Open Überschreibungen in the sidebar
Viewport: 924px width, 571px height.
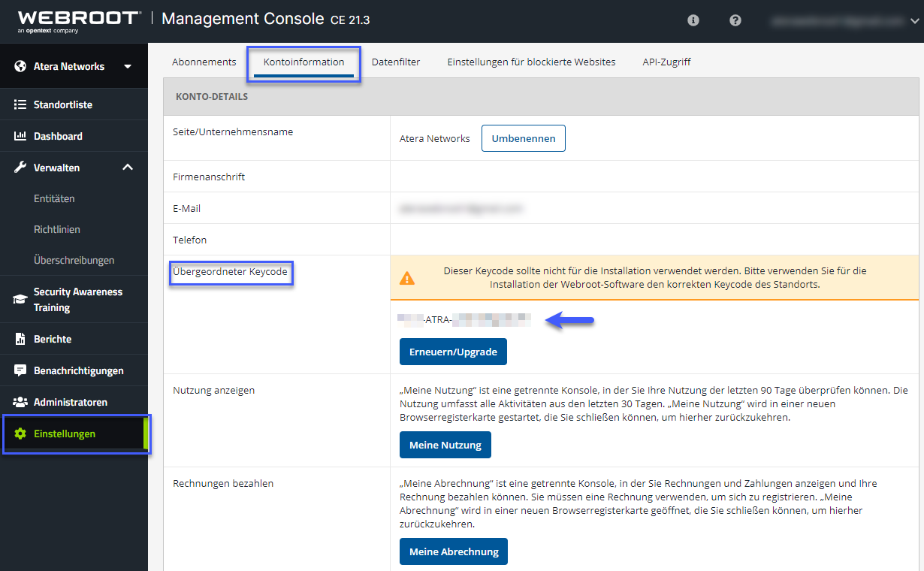pos(74,260)
